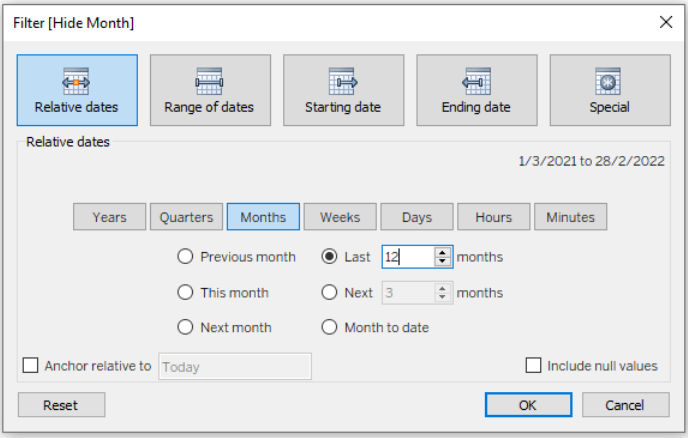Decrease the Last months spinner value
Screen dimensions: 688x438
tap(443, 262)
